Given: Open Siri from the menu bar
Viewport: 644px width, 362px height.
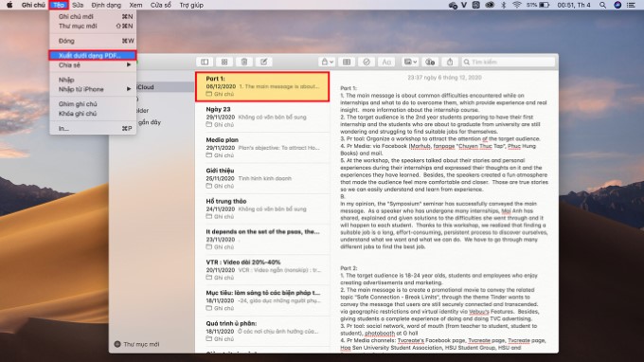Looking at the screenshot, I should [617, 5].
